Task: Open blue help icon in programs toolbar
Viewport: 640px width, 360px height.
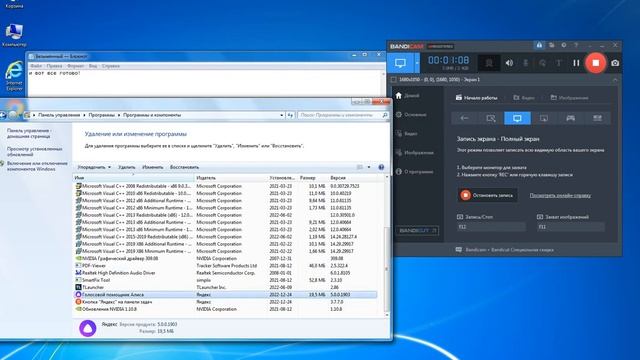Action: point(381,167)
